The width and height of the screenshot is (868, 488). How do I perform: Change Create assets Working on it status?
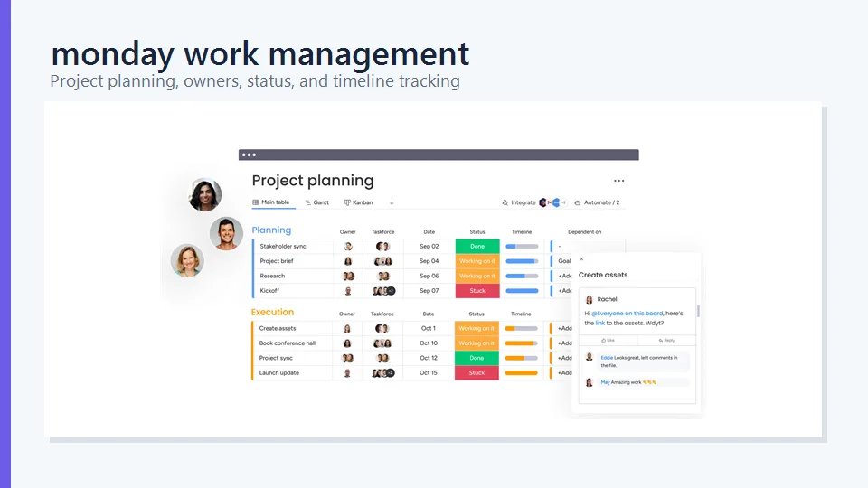(476, 329)
